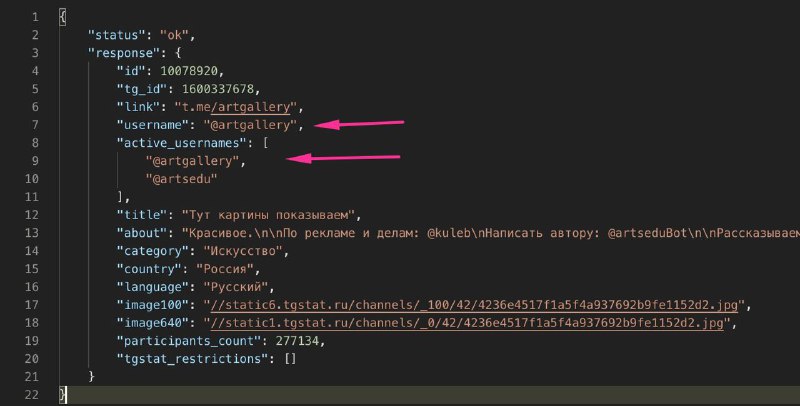The image size is (800, 406).
Task: Click the title value "Тут картины показываем"
Action: pos(268,215)
